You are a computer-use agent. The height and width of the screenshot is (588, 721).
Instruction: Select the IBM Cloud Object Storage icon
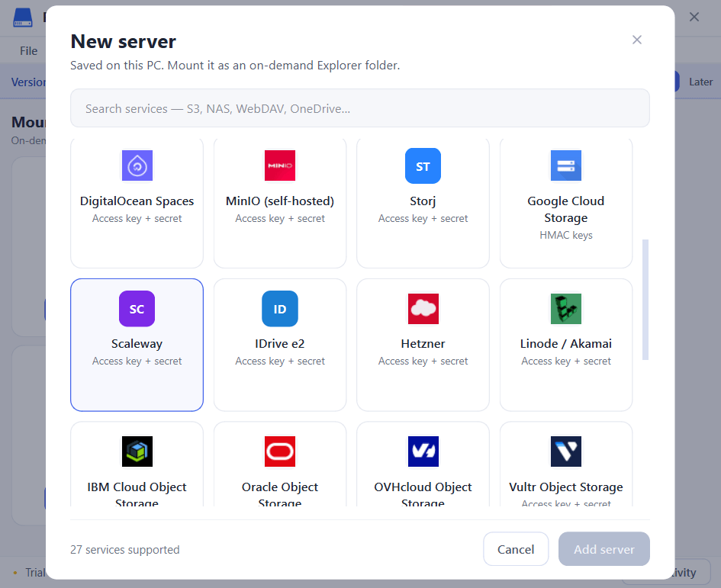tap(137, 451)
